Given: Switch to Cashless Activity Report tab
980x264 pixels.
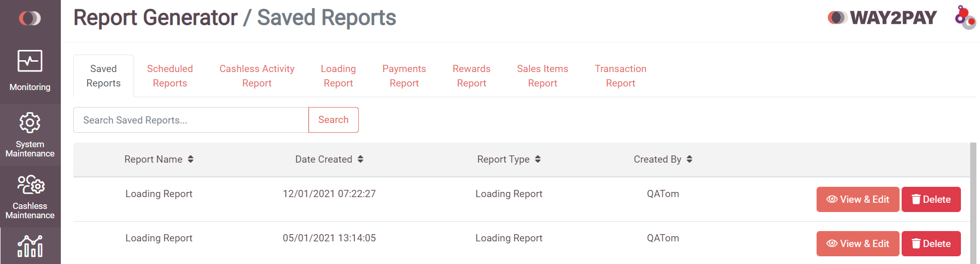Looking at the screenshot, I should 257,76.
